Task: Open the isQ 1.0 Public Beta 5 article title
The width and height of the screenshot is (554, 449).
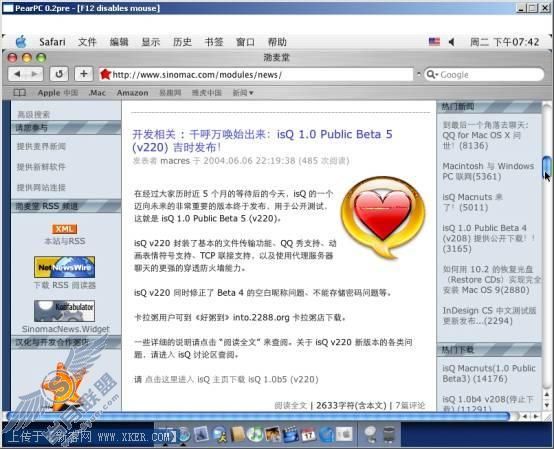Action: tap(262, 141)
